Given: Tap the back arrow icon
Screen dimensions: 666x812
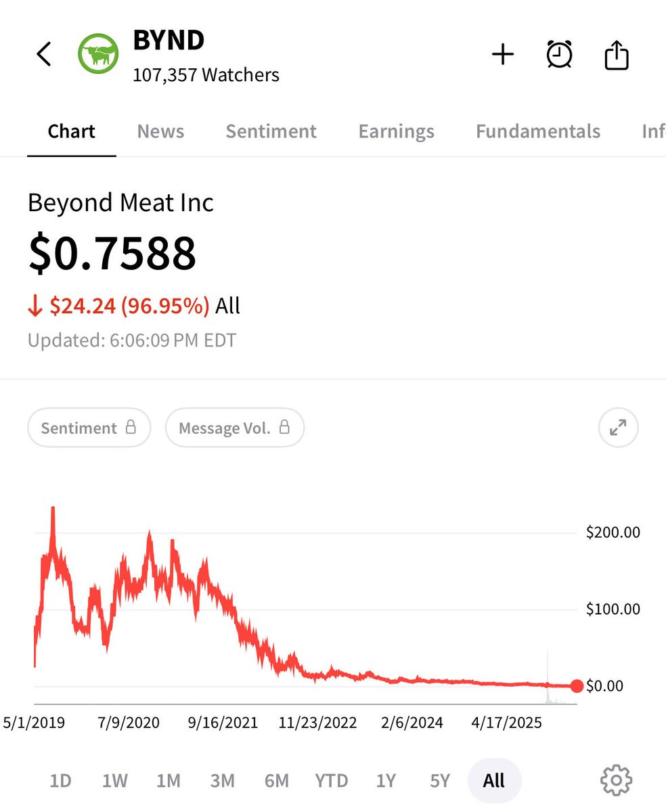Looking at the screenshot, I should (44, 54).
